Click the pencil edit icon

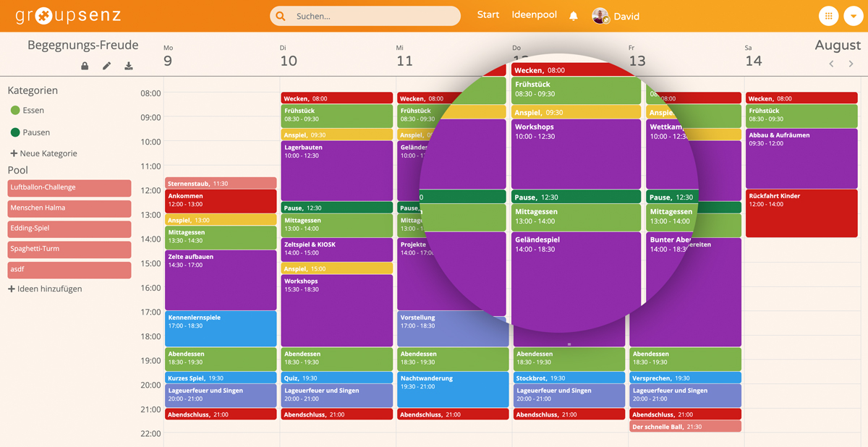[106, 66]
